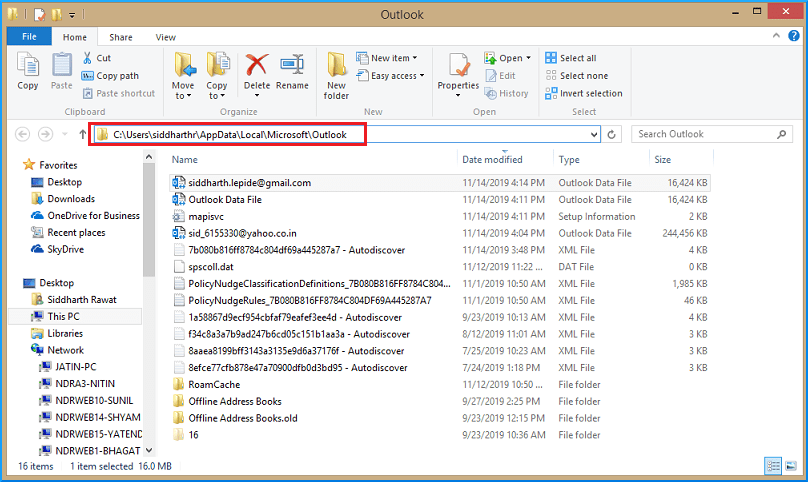Open the File tab
The image size is (808, 482).
pyautogui.click(x=29, y=37)
